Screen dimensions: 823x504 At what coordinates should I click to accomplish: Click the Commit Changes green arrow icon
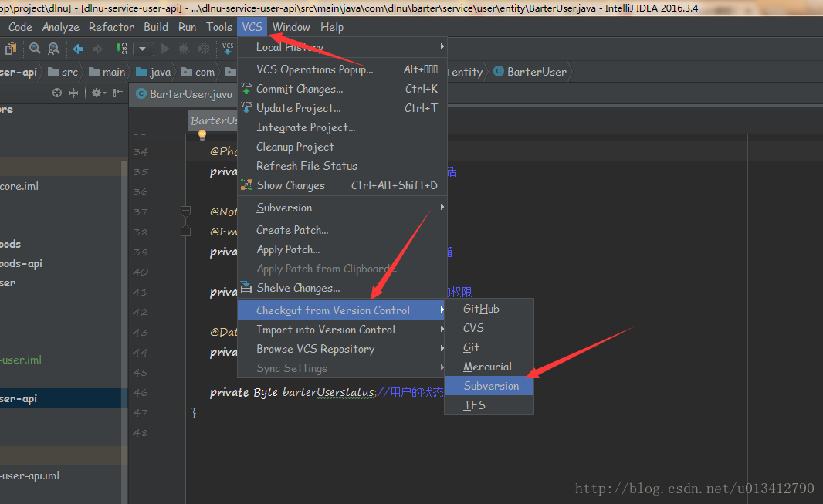click(246, 88)
